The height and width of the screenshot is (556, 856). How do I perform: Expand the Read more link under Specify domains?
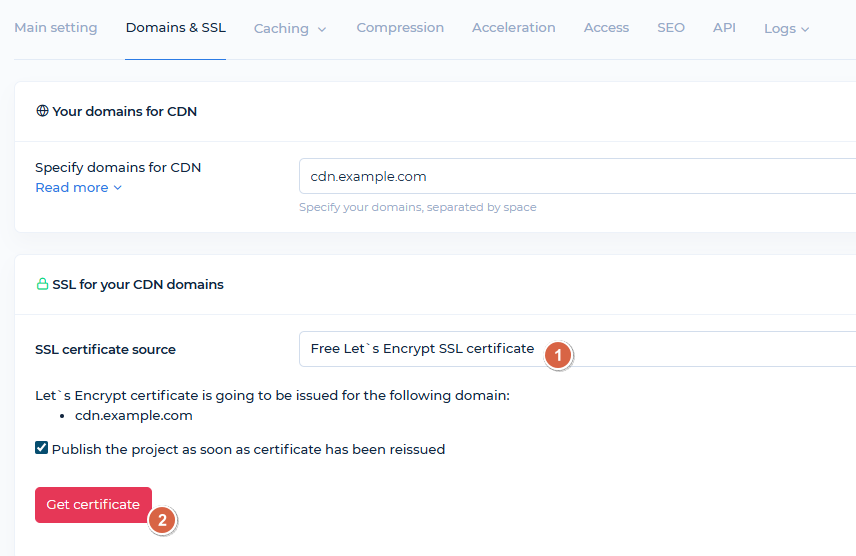click(x=78, y=188)
